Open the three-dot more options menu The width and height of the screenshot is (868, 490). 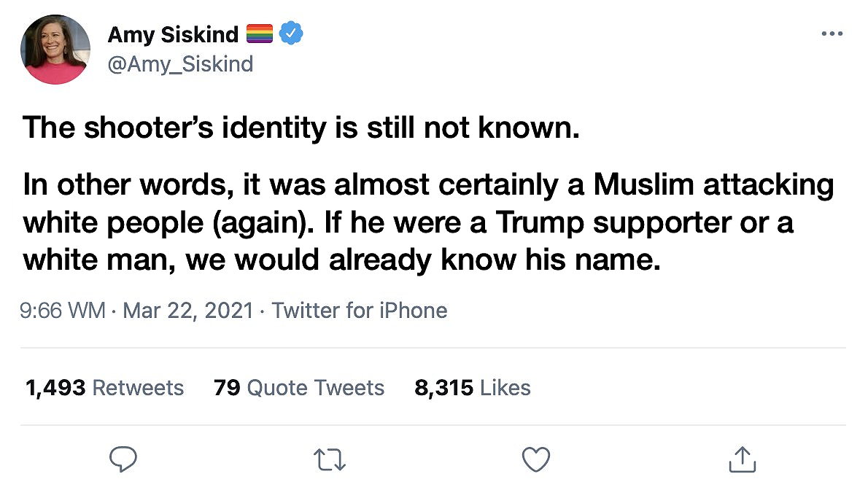coord(832,34)
